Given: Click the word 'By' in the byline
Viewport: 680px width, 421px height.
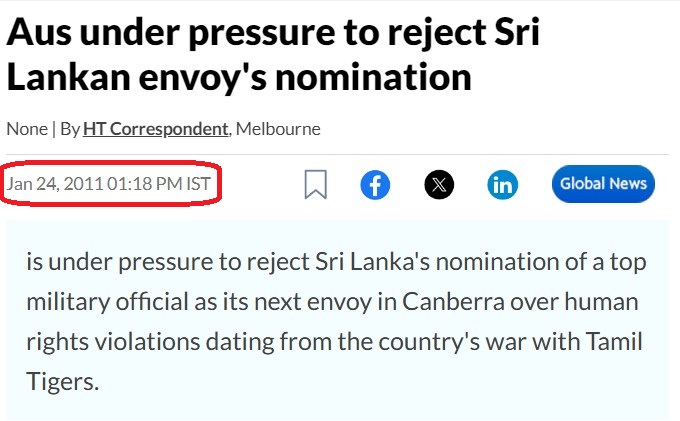Looking at the screenshot, I should [x=70, y=129].
